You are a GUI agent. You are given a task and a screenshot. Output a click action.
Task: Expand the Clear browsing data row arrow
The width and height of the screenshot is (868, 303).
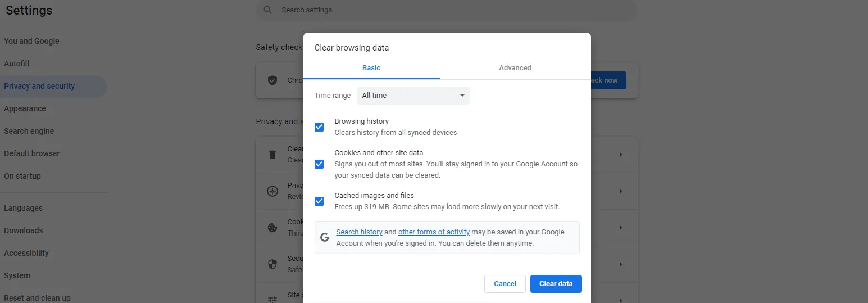621,155
